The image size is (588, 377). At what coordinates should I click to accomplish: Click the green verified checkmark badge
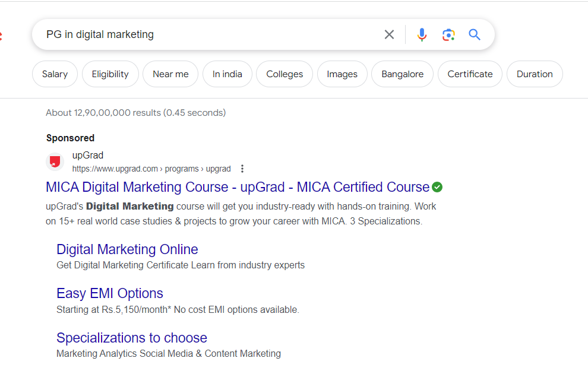[x=437, y=187]
